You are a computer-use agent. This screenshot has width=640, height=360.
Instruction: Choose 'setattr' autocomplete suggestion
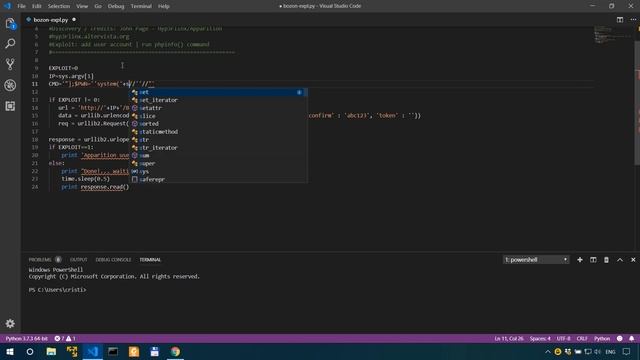[x=218, y=108]
